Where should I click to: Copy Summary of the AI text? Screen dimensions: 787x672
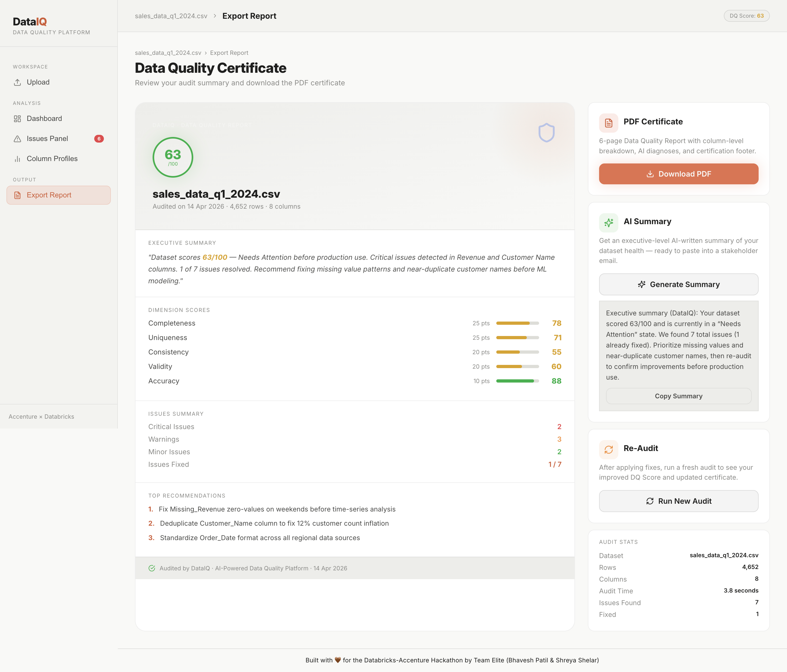pos(678,396)
